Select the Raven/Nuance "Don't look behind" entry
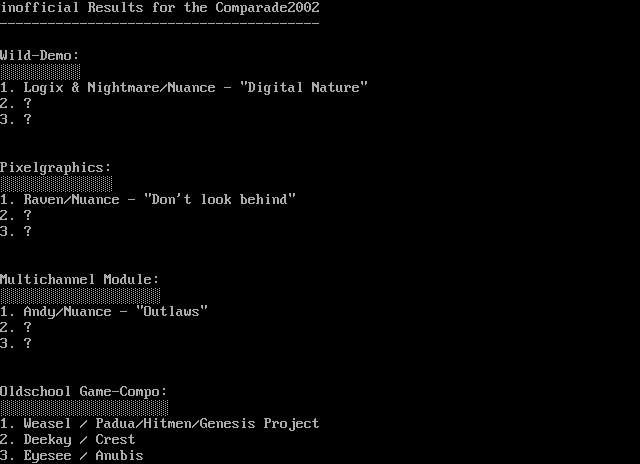Image resolution: width=640 pixels, height=464 pixels. [x=148, y=199]
